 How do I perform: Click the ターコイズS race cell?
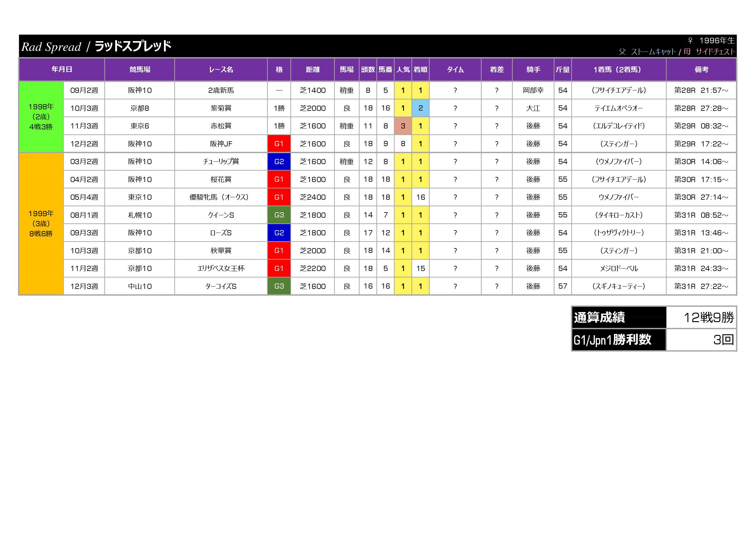[221, 286]
